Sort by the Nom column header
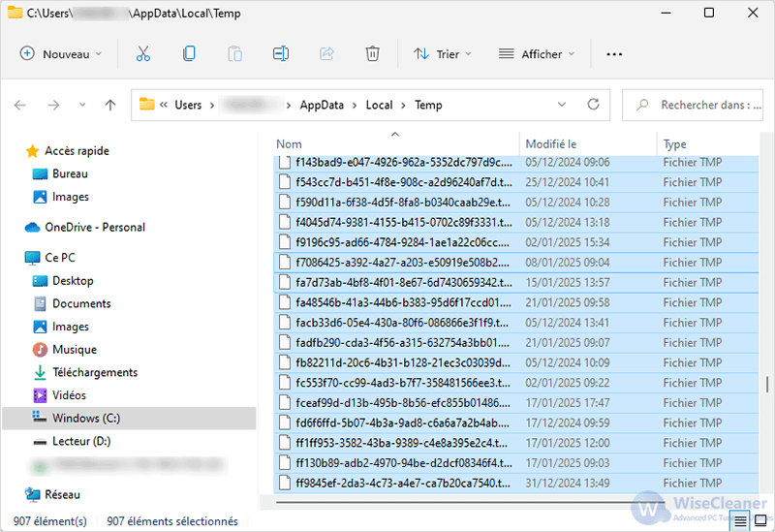The height and width of the screenshot is (532, 775). 396,143
